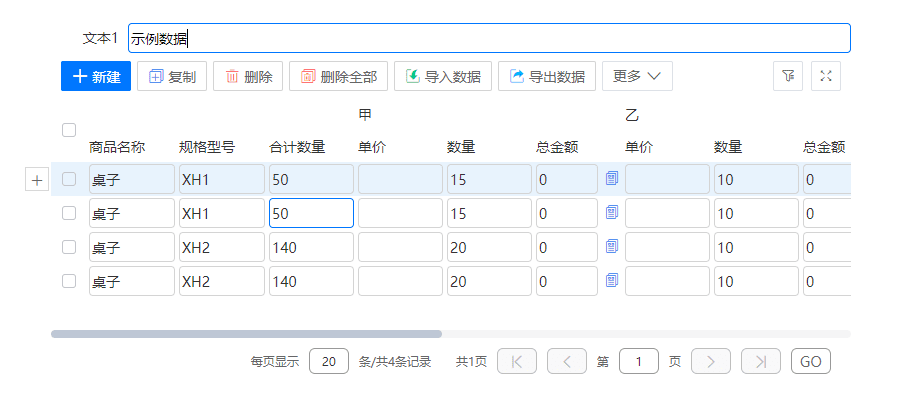911x396 pixels.
Task: Click the 乙 总金额 field in the third row
Action: pyautogui.click(x=827, y=247)
